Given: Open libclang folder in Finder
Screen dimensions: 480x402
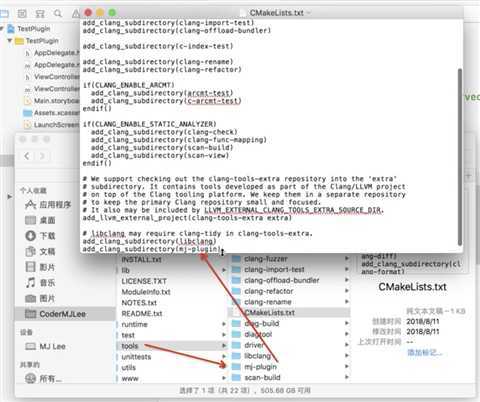Looking at the screenshot, I should tap(257, 356).
